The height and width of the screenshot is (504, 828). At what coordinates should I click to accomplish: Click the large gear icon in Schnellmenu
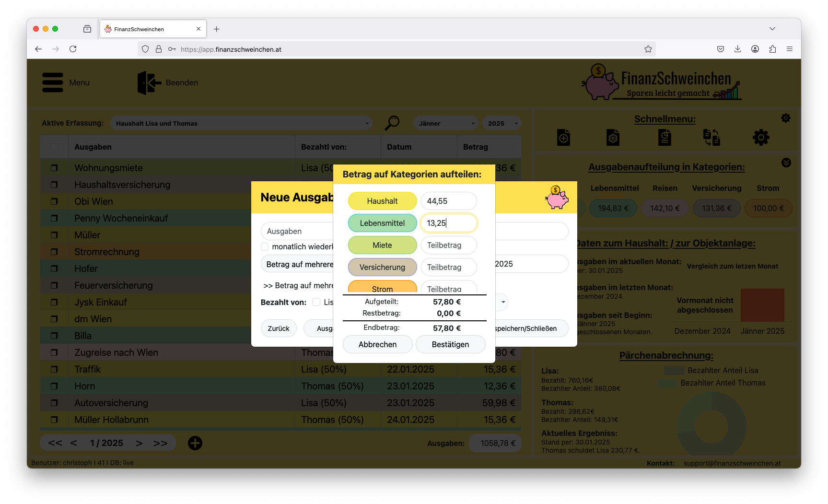tap(760, 138)
